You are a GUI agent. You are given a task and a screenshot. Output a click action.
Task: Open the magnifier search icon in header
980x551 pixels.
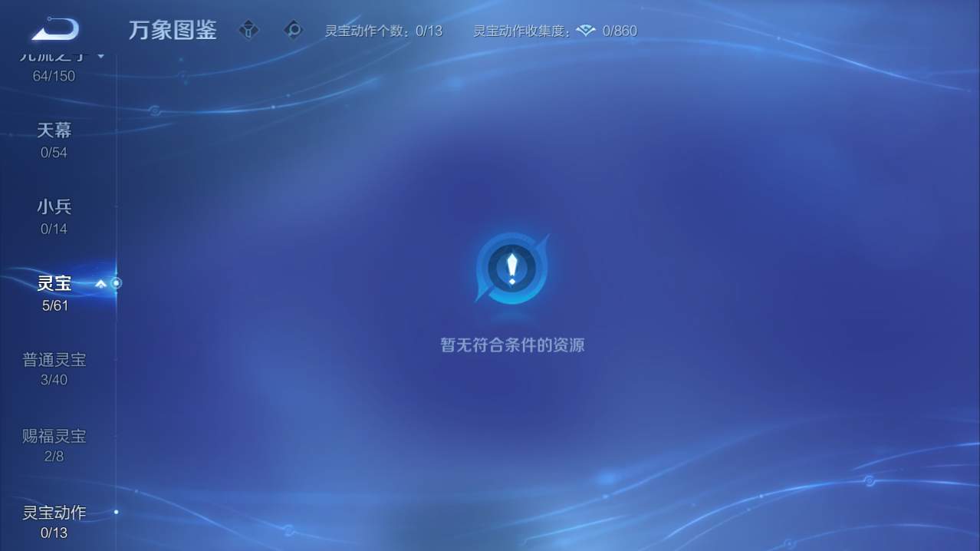click(x=293, y=30)
